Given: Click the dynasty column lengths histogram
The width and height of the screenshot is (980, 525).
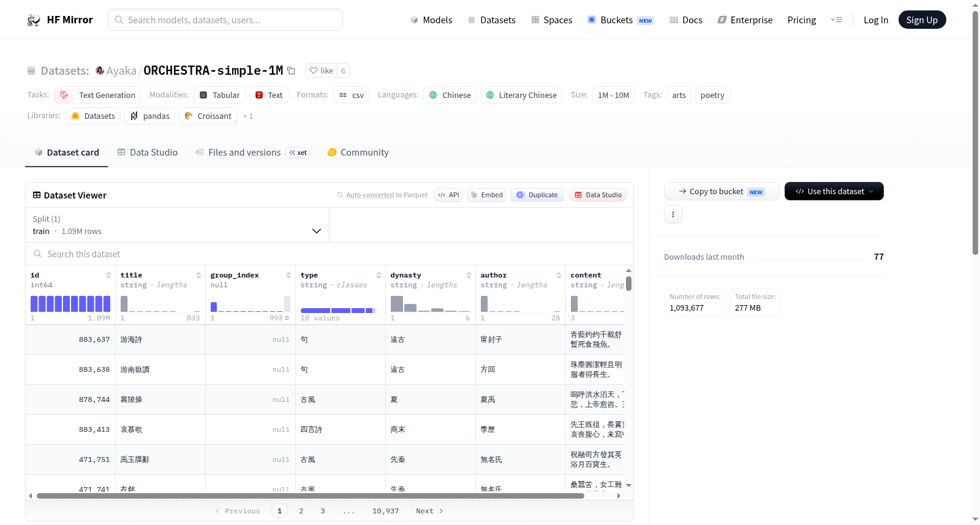Looking at the screenshot, I should (x=431, y=304).
